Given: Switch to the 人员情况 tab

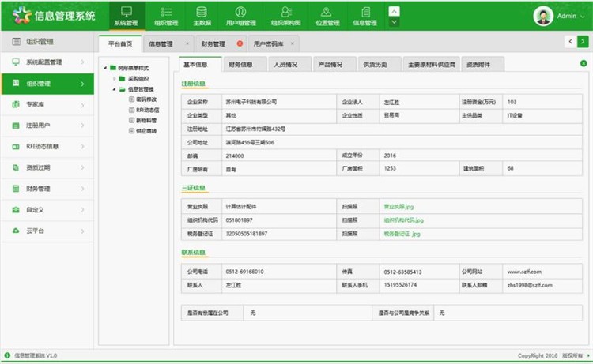Looking at the screenshot, I should 290,65.
